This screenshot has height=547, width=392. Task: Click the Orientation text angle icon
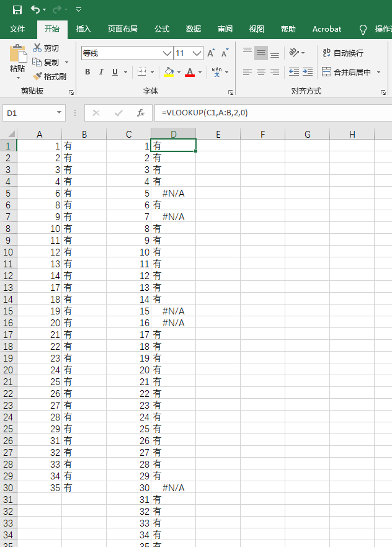click(294, 53)
